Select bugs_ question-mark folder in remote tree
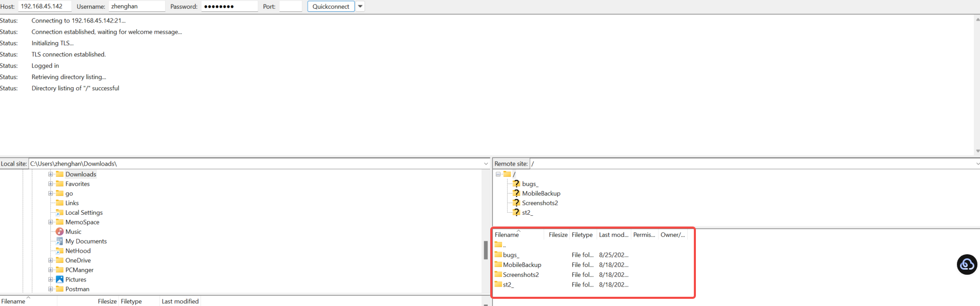 click(516, 183)
